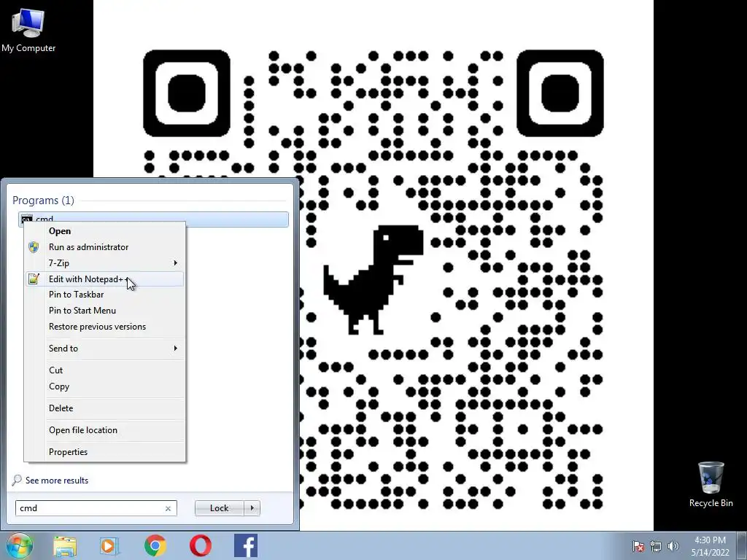Click the volume speaker tray icon
Viewport: 747px width, 560px height.
point(673,546)
